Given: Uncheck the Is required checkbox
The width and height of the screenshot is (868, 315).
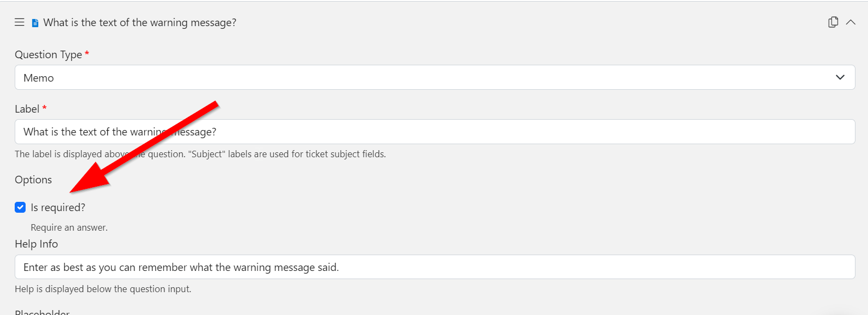Looking at the screenshot, I should tap(20, 207).
